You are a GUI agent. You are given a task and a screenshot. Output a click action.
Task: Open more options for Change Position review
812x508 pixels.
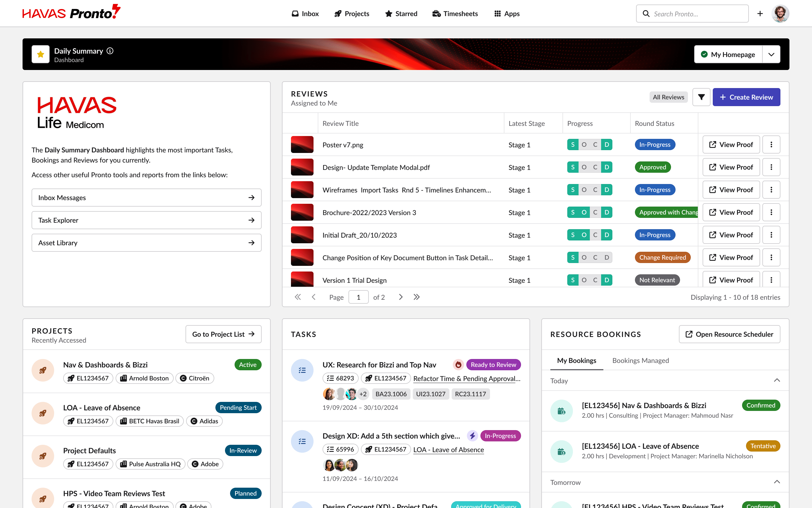click(x=771, y=257)
